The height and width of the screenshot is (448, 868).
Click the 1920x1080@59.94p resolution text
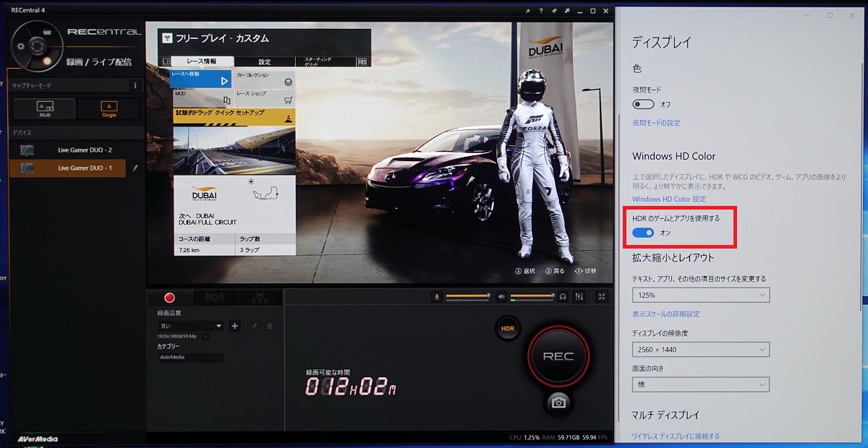[x=179, y=337]
